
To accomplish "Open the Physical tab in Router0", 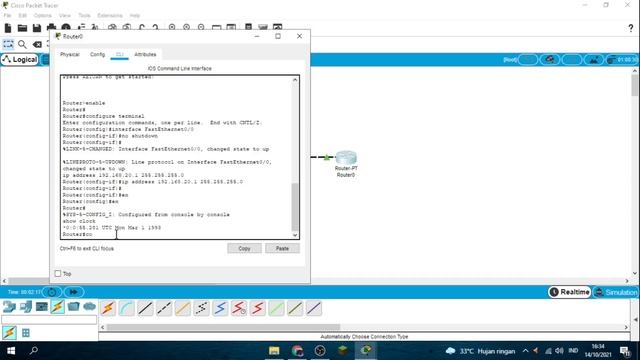I will [70, 54].
